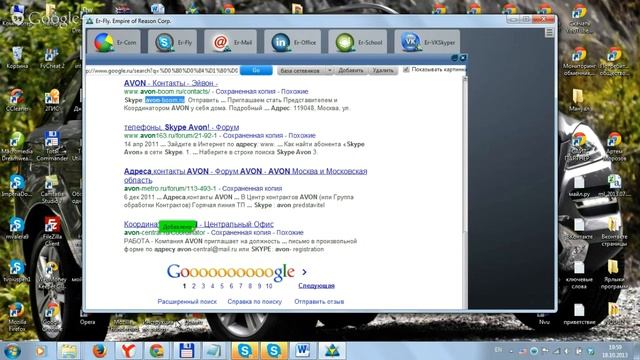Click the Добавить button
Image resolution: width=640 pixels, height=360 pixels.
click(x=351, y=71)
